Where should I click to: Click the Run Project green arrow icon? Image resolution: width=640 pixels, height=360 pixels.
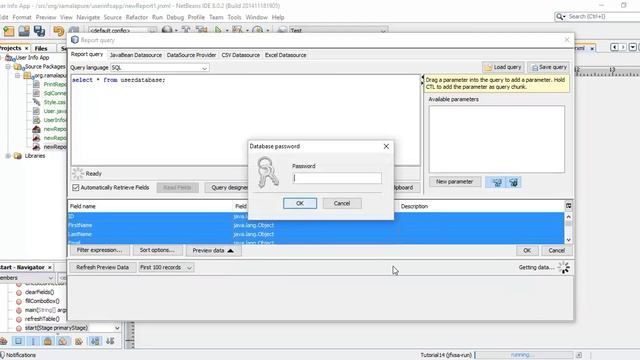point(218,30)
